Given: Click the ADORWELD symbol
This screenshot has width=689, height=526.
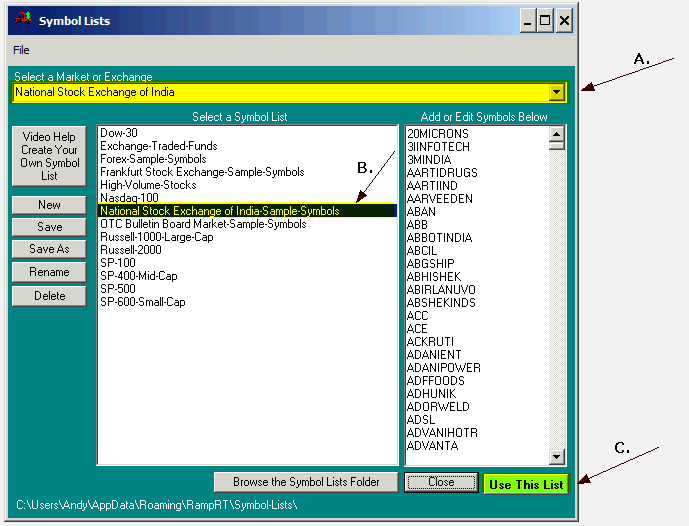Looking at the screenshot, I should pyautogui.click(x=438, y=407).
